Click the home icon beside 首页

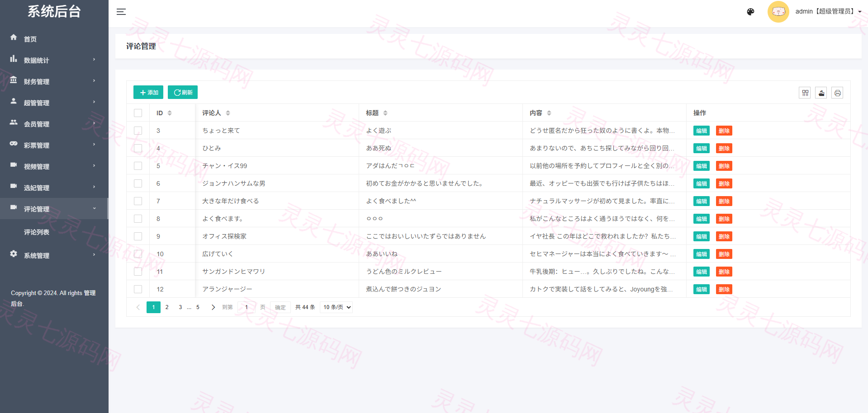pos(14,37)
